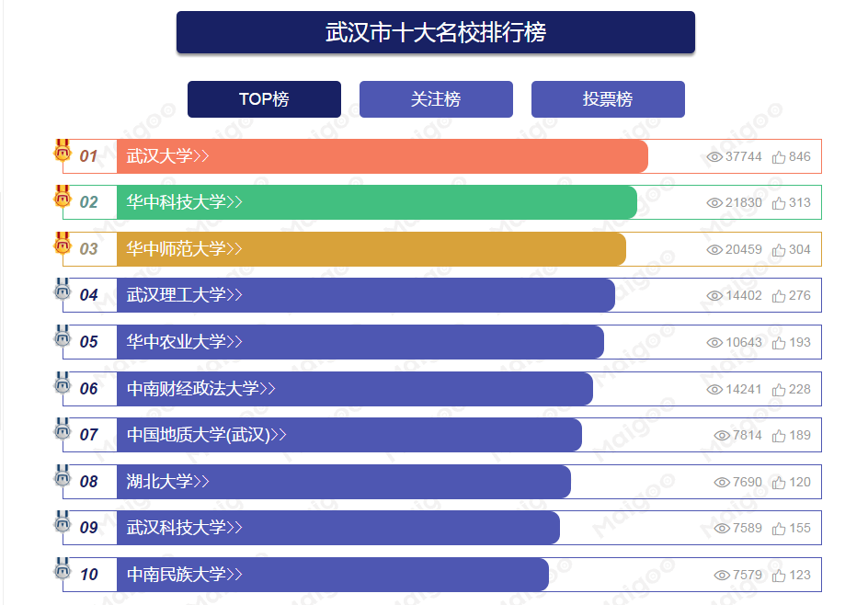Click the gold trophy icon beside rank 01
868x605 pixels.
[62, 153]
